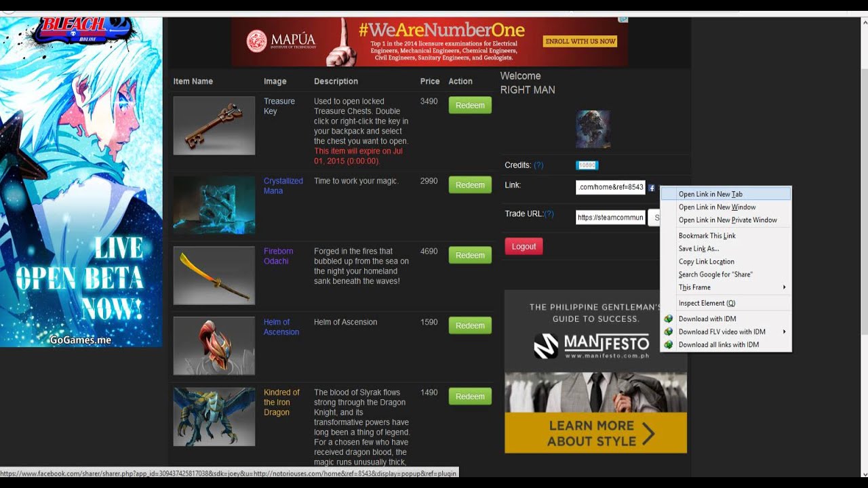The height and width of the screenshot is (488, 868).
Task: Click the Trade URL help question mark
Action: click(549, 213)
